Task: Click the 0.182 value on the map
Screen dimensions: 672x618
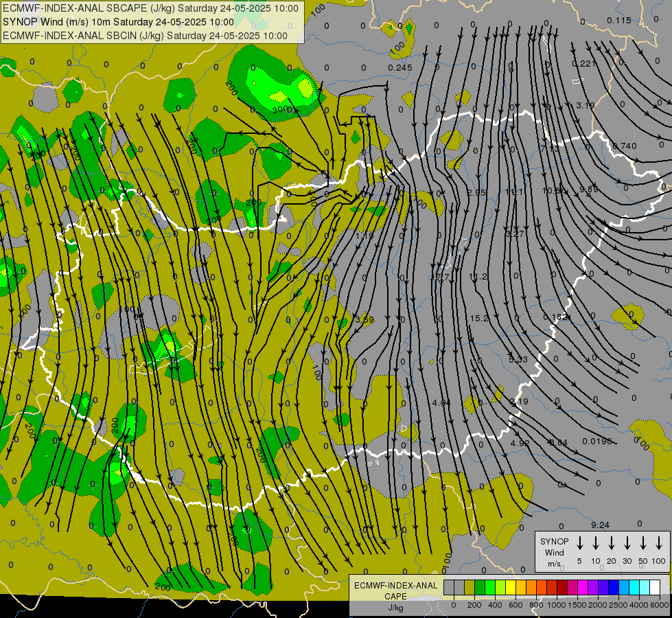Action: pos(555,317)
